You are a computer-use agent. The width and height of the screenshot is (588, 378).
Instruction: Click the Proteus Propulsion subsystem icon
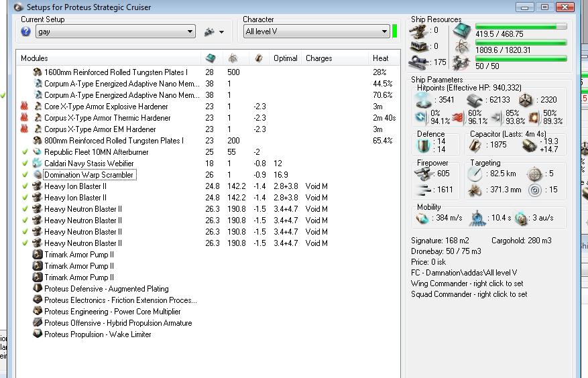coord(37,334)
